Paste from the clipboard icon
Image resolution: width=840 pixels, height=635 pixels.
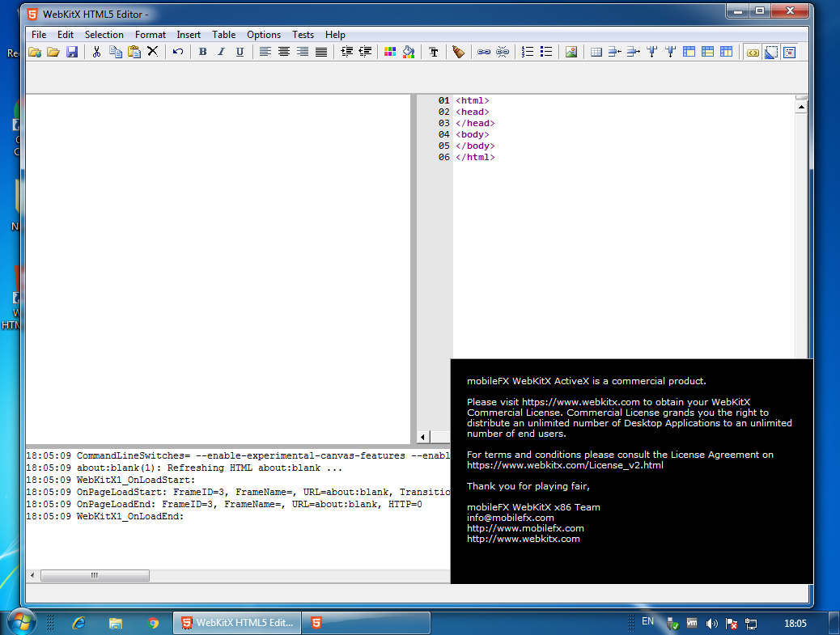tap(134, 52)
